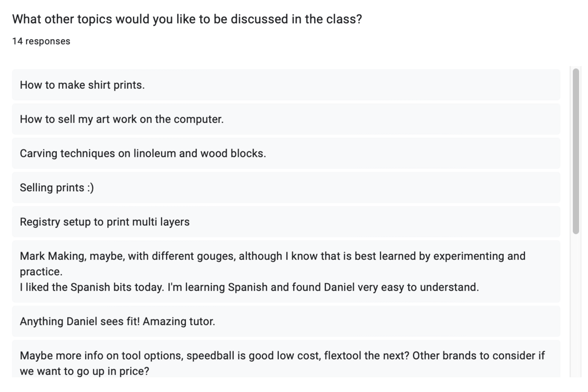Select the "Selling prints :)" response row
The image size is (588, 392).
click(56, 188)
